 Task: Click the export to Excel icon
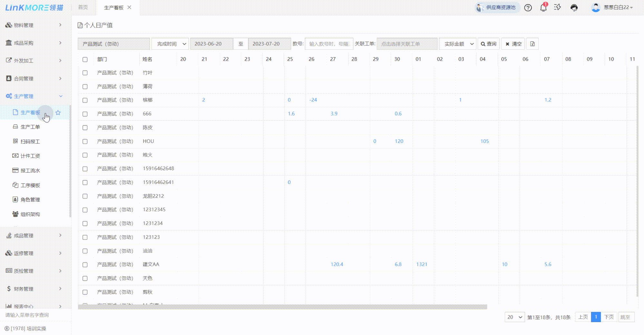point(532,44)
